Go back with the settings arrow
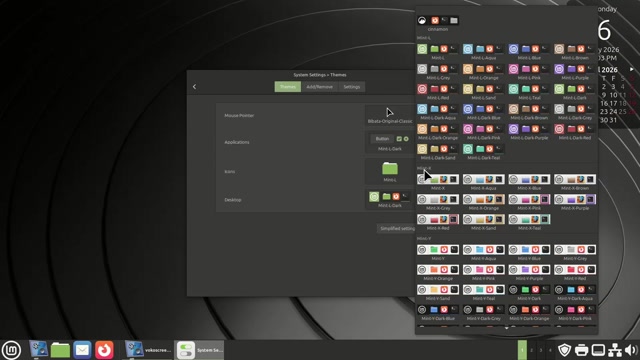The image size is (640, 360). tap(194, 87)
